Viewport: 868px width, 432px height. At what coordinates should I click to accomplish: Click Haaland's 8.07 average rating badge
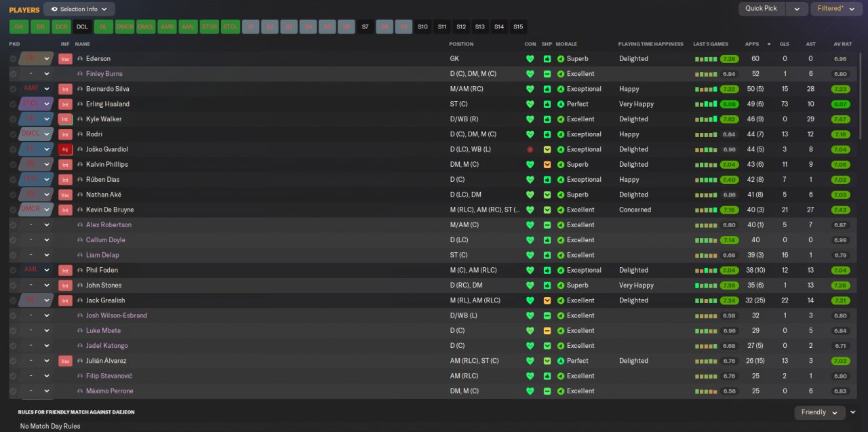840,104
